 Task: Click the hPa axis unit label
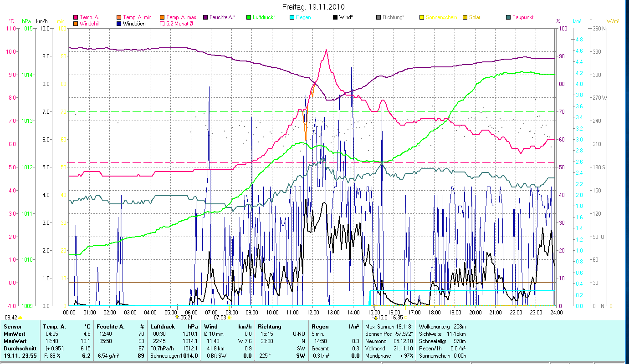(26, 21)
